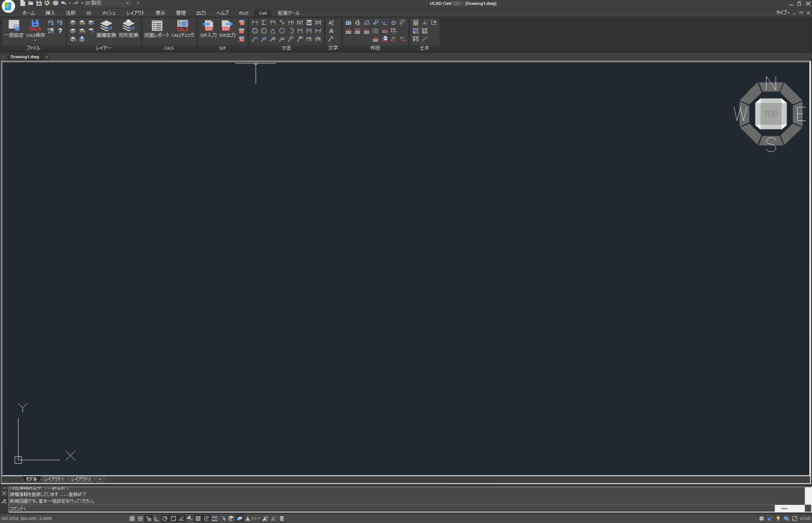Click the help question mark in ファイル panel
The image size is (812, 523).
[60, 31]
